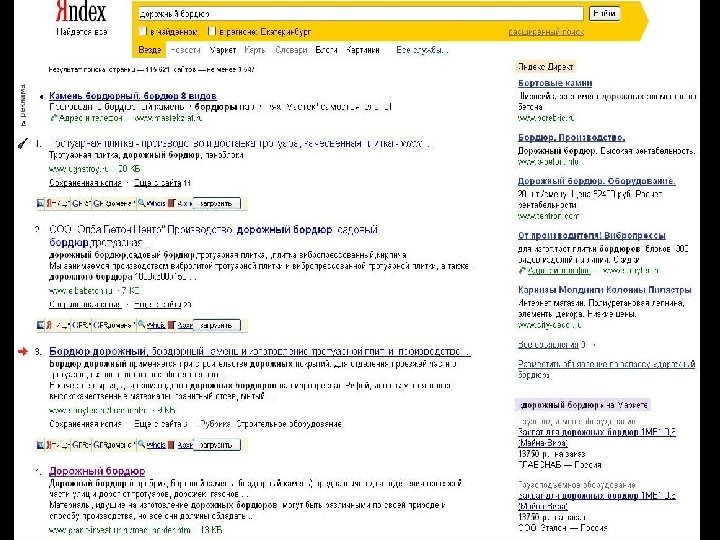This screenshot has height=540, width=720.
Task: Open the Словари tab
Action: (291, 50)
